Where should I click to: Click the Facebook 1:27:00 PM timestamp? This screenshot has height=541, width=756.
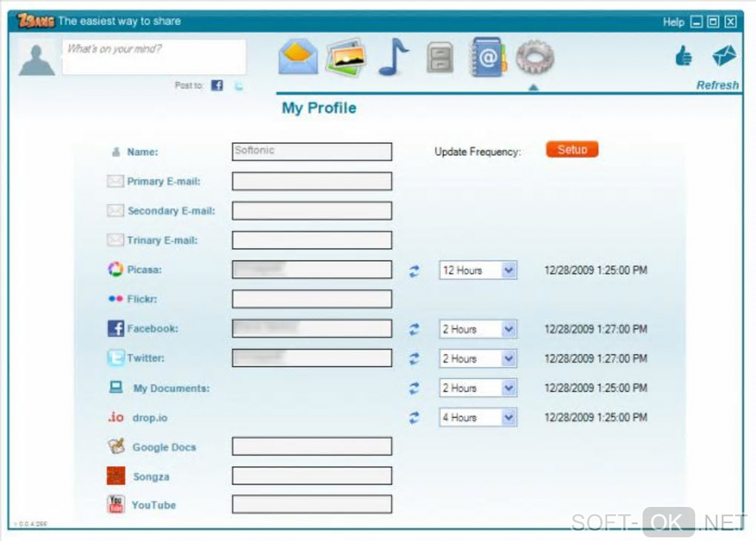tap(595, 329)
